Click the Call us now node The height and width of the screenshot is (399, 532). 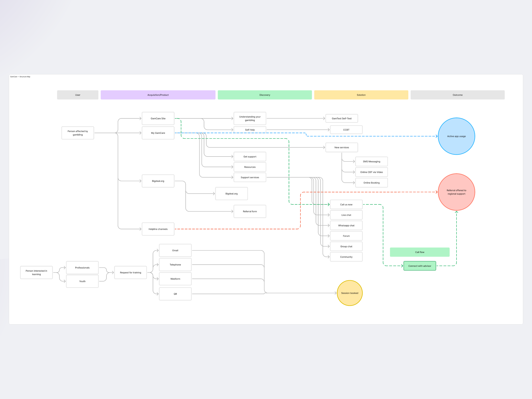point(346,204)
